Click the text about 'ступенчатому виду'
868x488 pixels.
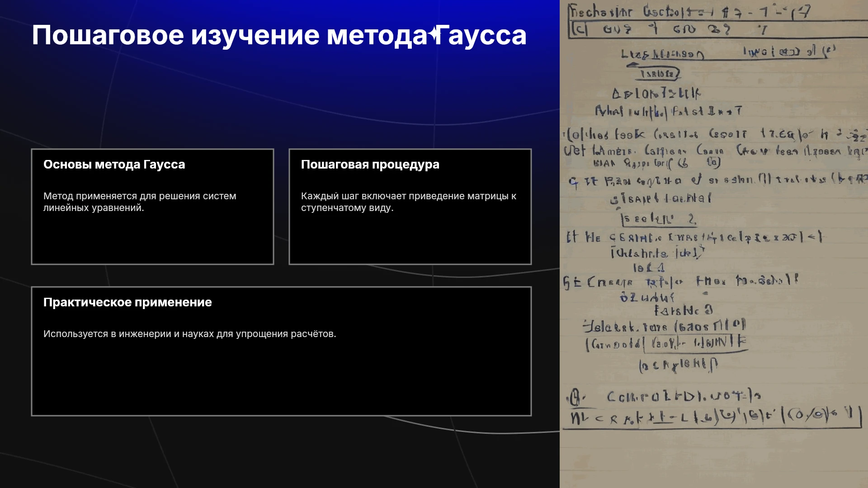[347, 208]
